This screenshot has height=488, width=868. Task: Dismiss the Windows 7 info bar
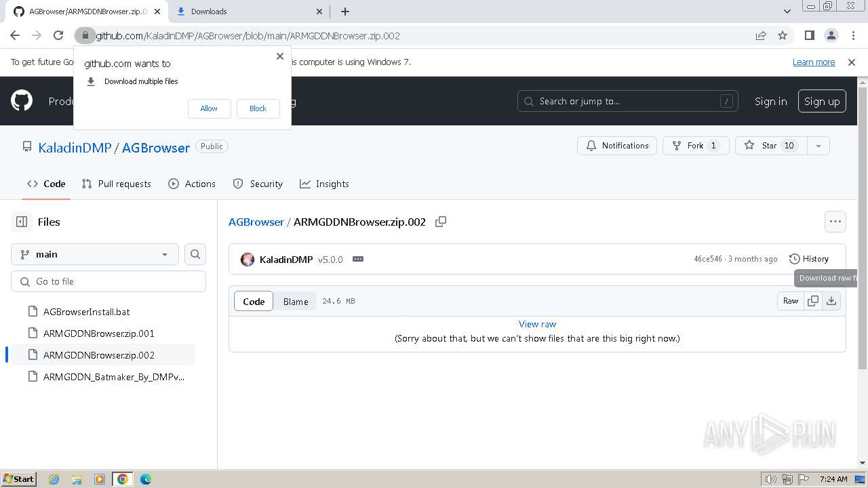[852, 62]
